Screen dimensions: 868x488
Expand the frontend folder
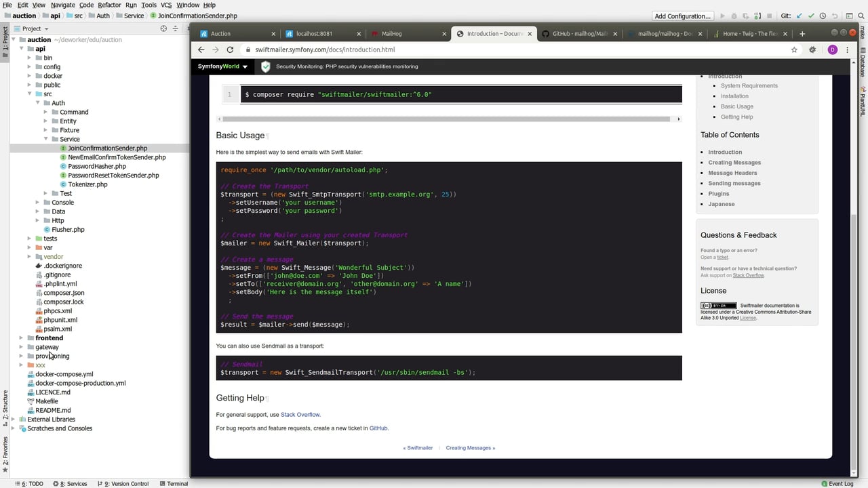pos(21,338)
